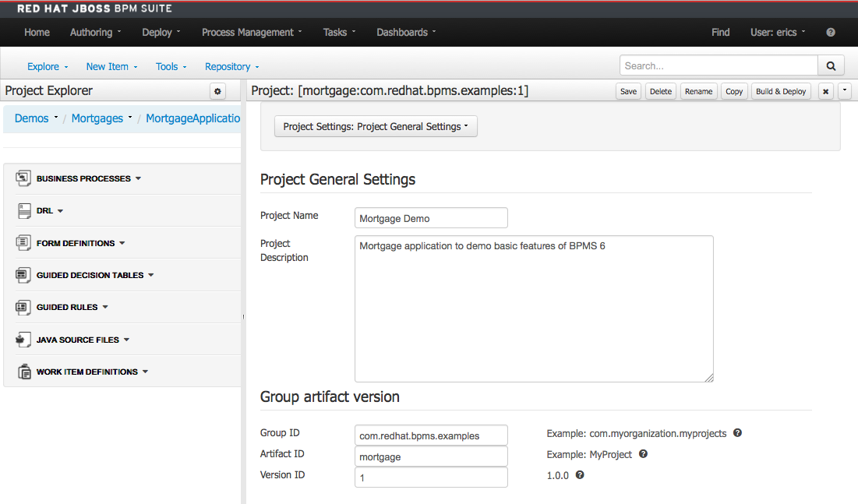858x504 pixels.
Task: Select the Guided Rules icon
Action: pyautogui.click(x=23, y=306)
